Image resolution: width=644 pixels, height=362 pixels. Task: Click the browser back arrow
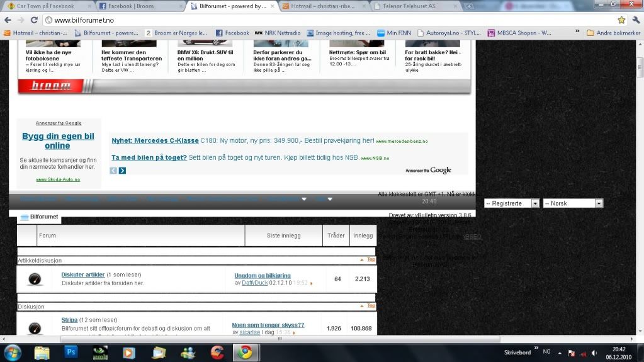tap(9, 20)
